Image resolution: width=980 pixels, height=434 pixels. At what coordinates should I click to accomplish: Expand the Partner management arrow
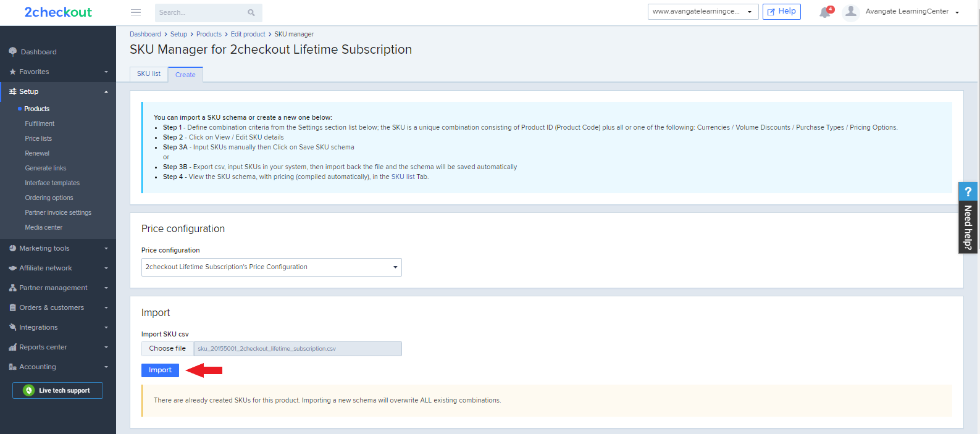coord(106,288)
